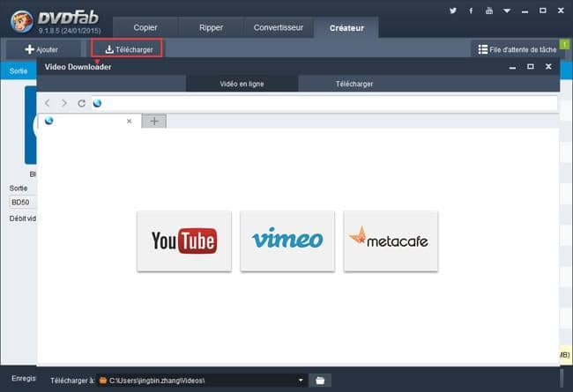Click the DVDFab version number text
The height and width of the screenshot is (392, 573).
tap(70, 31)
